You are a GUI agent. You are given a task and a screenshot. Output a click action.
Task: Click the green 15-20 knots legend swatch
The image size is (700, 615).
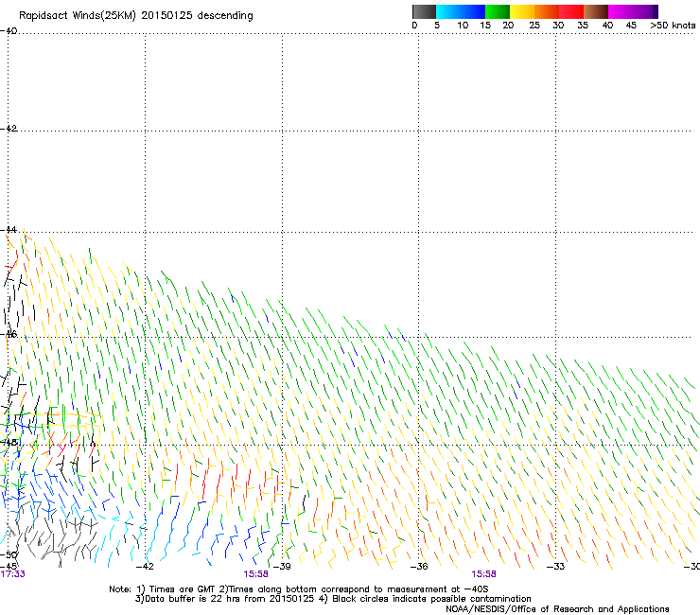(498, 11)
